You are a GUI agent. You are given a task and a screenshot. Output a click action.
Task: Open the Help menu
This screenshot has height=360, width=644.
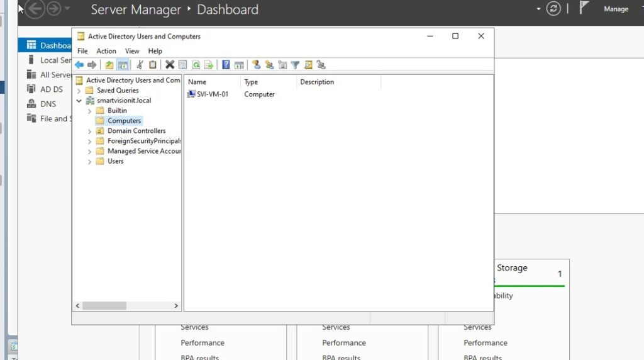click(155, 51)
